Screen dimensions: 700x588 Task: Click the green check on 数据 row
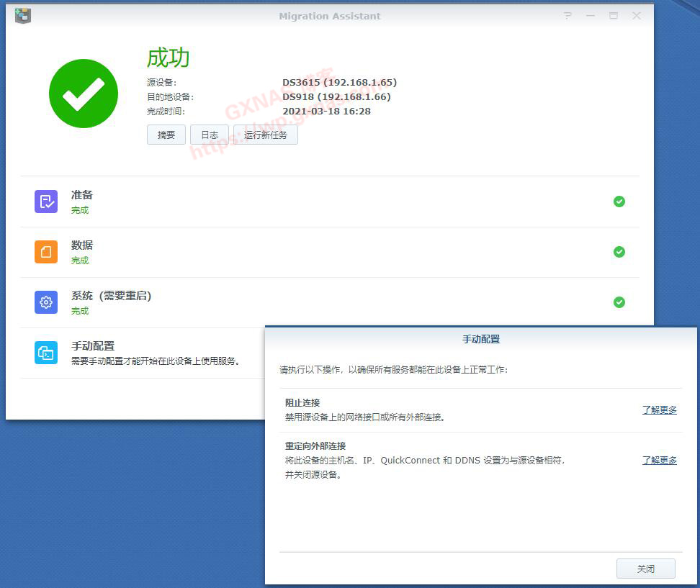(x=619, y=252)
